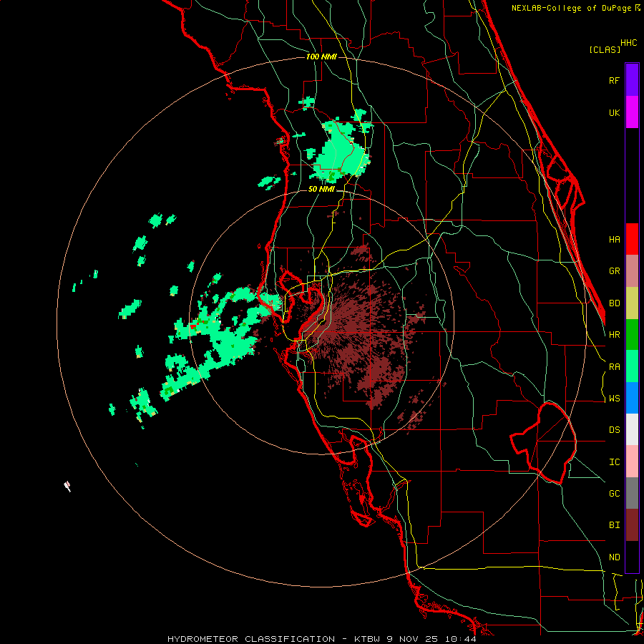Click the "RF" legend label

614,80
